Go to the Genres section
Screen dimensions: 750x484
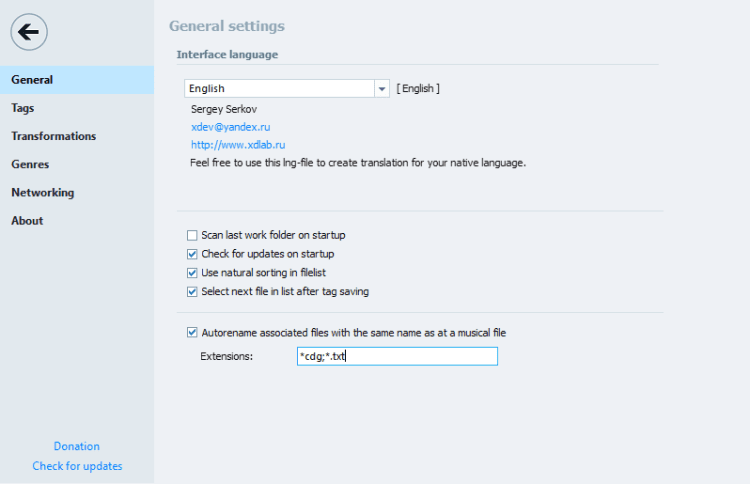[30, 164]
